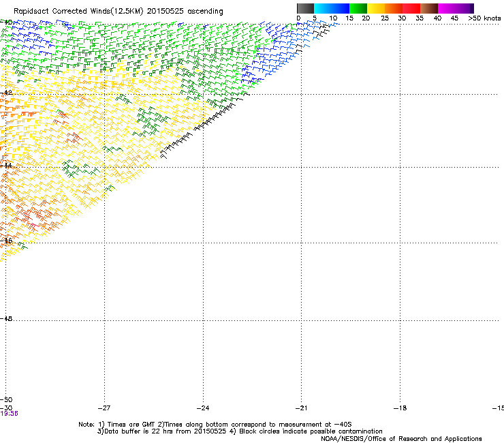This screenshot has height=443, width=504.
Task: Select the green 15-20 knots legend segment
Action: pos(358,8)
